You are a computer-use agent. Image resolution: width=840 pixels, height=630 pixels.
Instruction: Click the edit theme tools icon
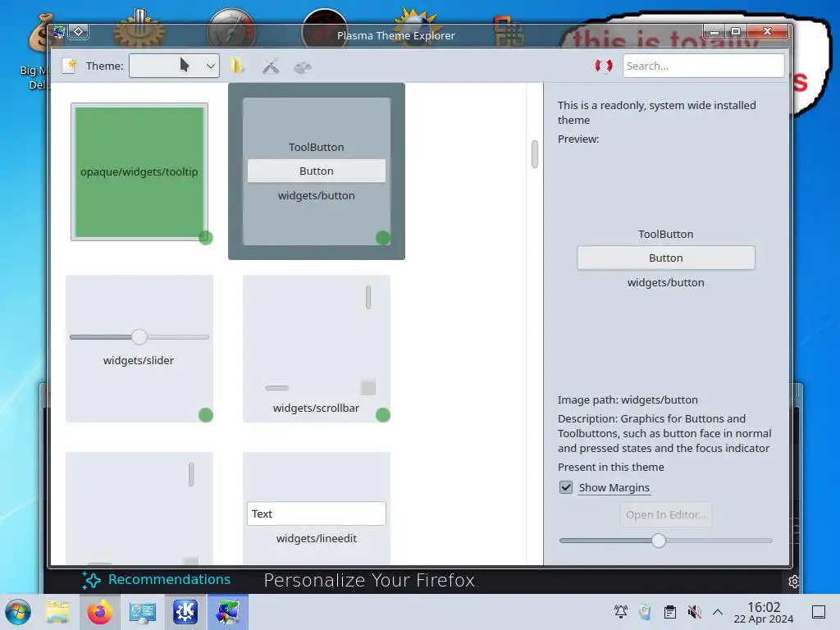[x=271, y=66]
